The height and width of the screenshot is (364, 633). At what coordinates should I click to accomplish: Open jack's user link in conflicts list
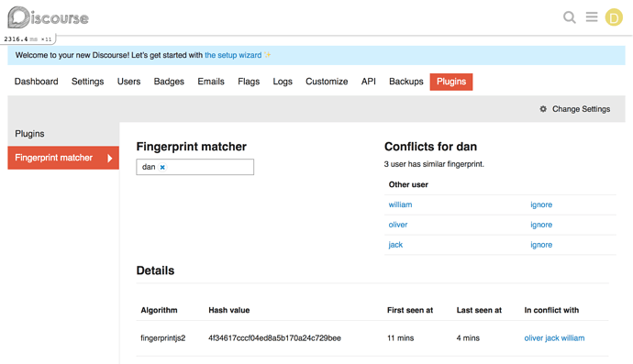[395, 245]
